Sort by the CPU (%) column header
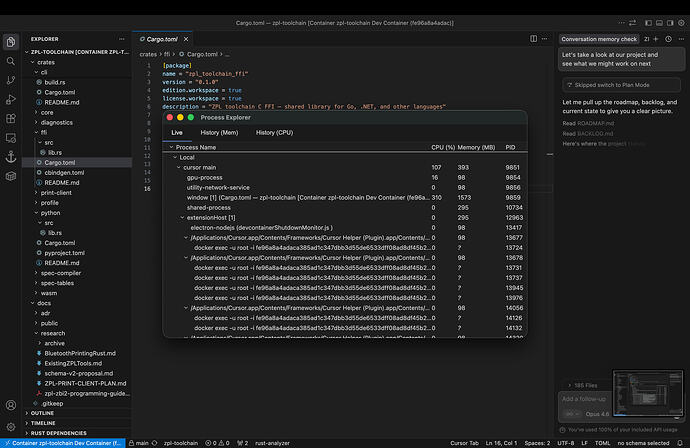The height and width of the screenshot is (448, 690). point(443,147)
